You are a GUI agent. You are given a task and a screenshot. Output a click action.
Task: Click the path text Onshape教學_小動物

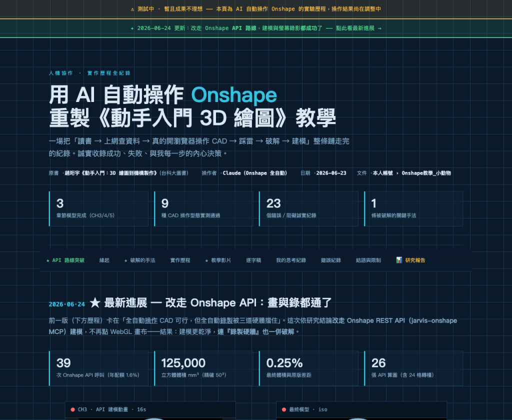(426, 173)
